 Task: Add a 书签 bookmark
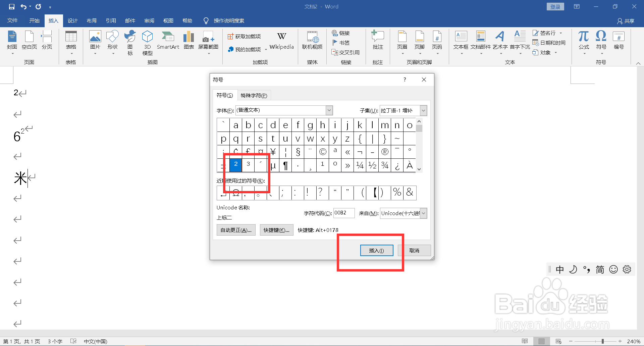tap(341, 43)
